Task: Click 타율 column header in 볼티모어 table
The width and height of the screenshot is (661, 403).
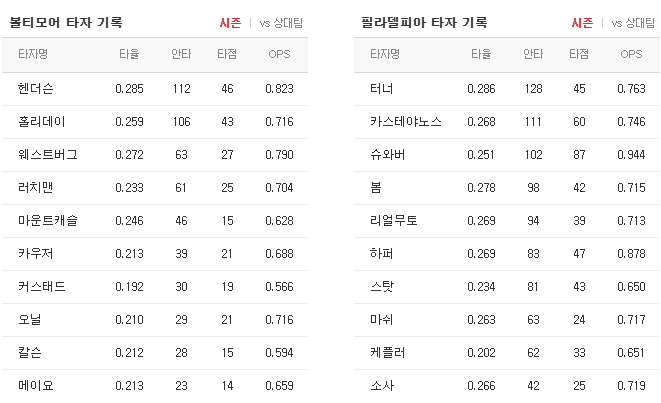Action: coord(129,54)
